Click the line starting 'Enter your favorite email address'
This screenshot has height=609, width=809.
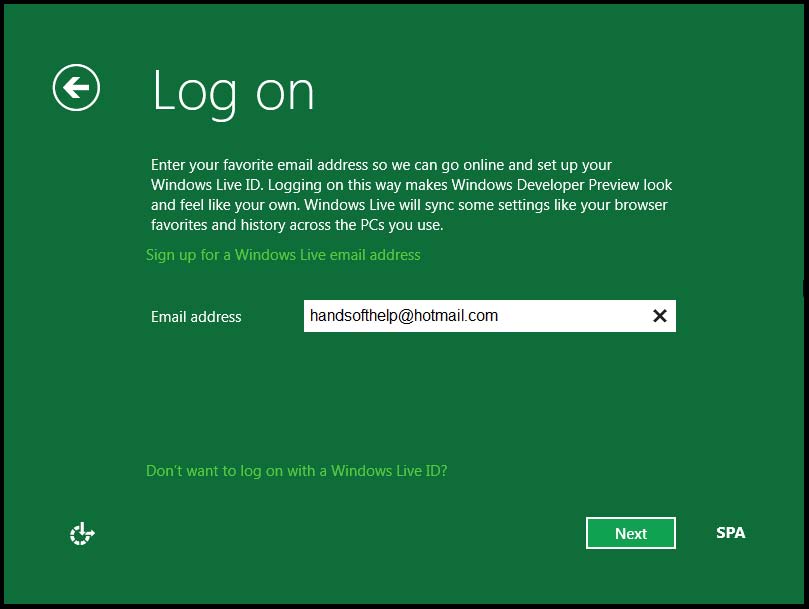pyautogui.click(x=381, y=165)
